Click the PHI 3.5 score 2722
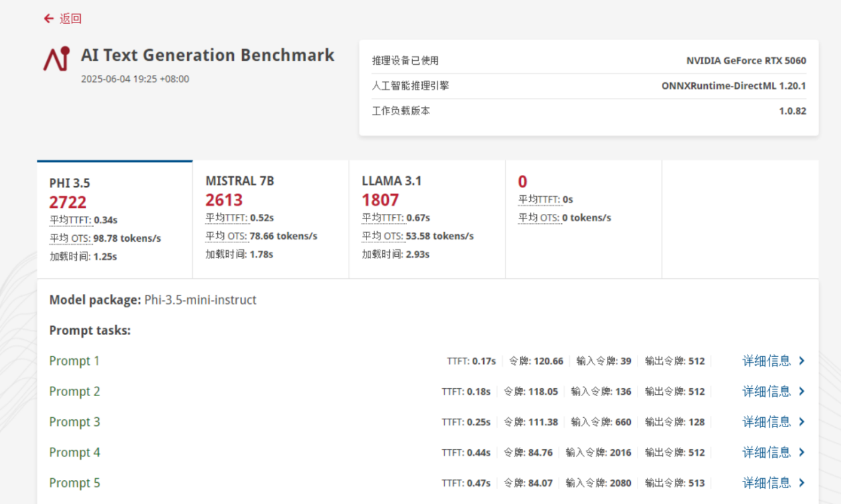Viewport: 841px width, 504px height. pos(68,202)
